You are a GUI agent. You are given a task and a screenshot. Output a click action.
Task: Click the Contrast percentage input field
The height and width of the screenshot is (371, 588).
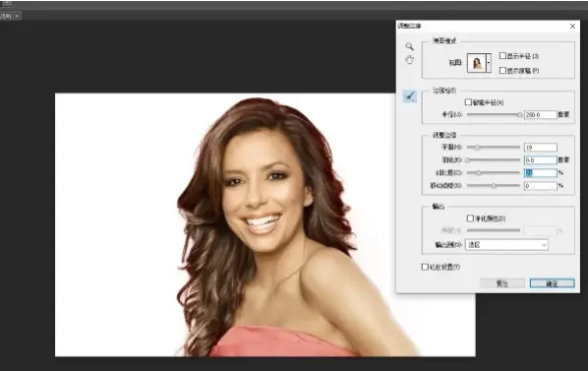(541, 173)
